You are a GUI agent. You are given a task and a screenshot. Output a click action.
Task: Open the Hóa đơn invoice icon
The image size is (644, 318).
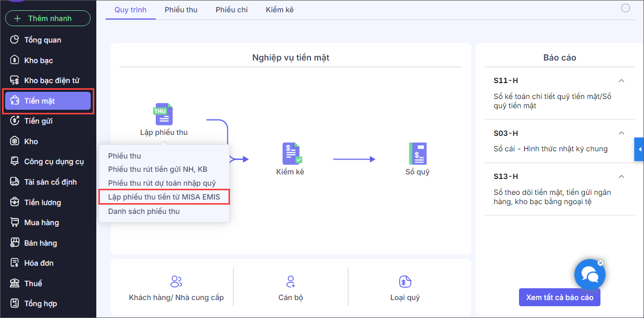(x=15, y=263)
